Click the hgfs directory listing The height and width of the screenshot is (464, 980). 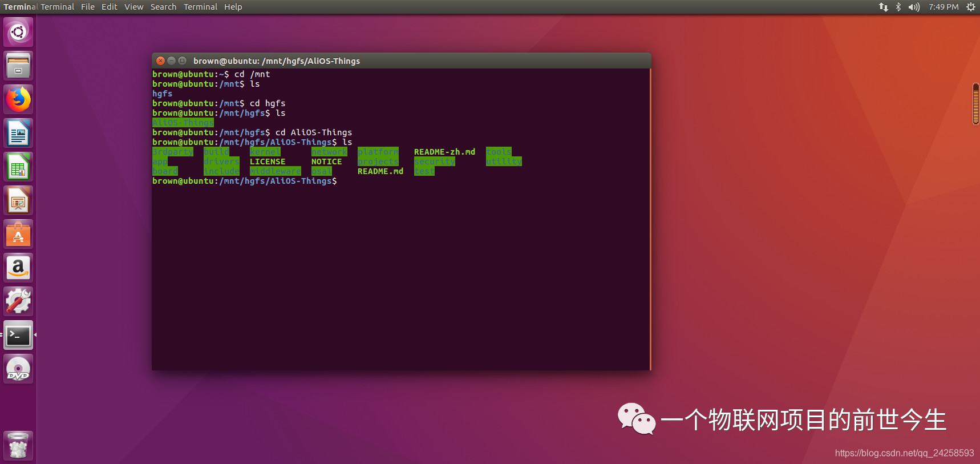coord(163,94)
